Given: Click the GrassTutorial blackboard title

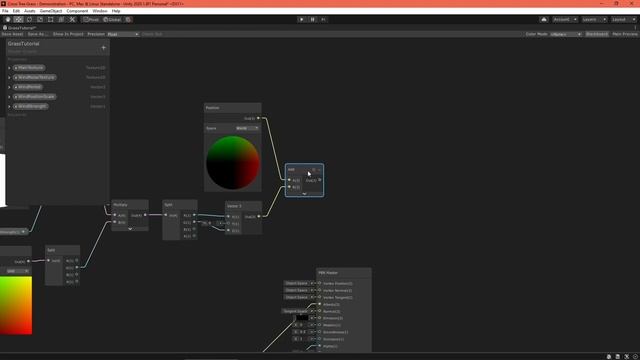Looking at the screenshot, I should tap(24, 44).
